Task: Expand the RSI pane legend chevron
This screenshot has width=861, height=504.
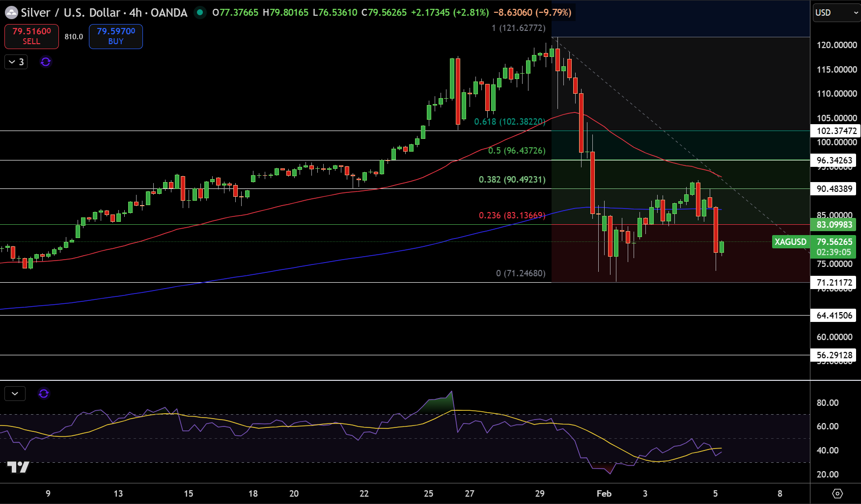Action: click(15, 394)
